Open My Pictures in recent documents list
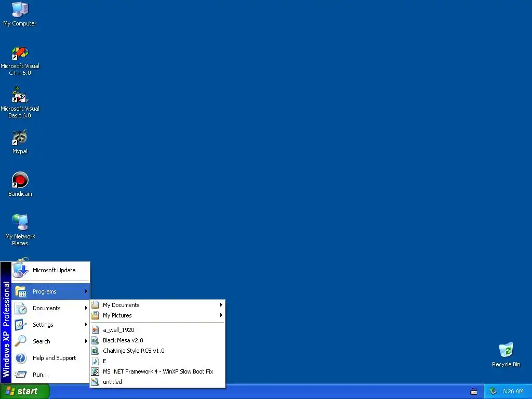 tap(157, 315)
